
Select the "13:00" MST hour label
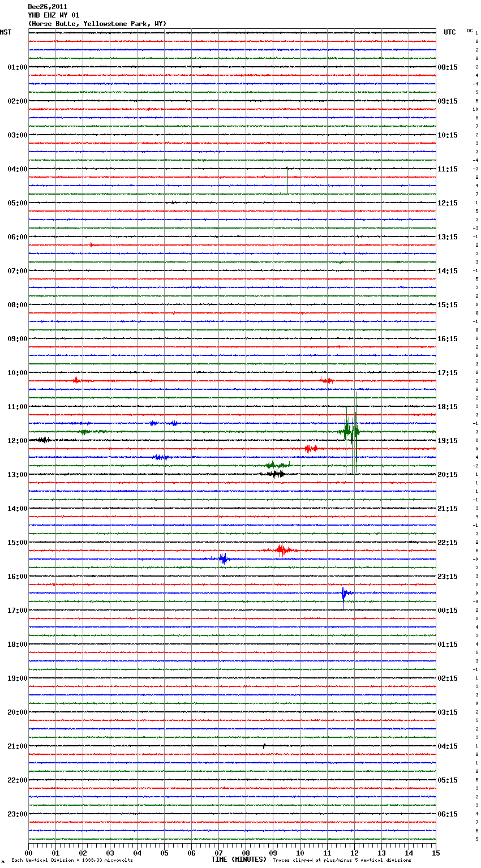[18, 475]
